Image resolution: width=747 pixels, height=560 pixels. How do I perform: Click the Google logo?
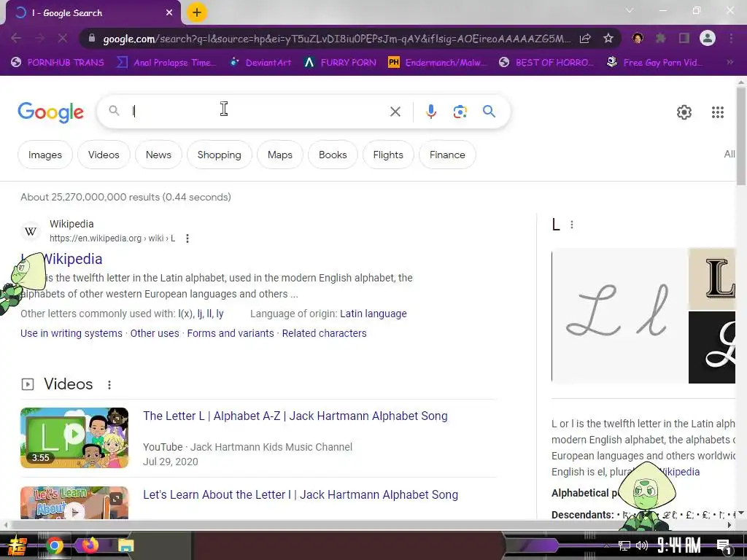(x=50, y=112)
